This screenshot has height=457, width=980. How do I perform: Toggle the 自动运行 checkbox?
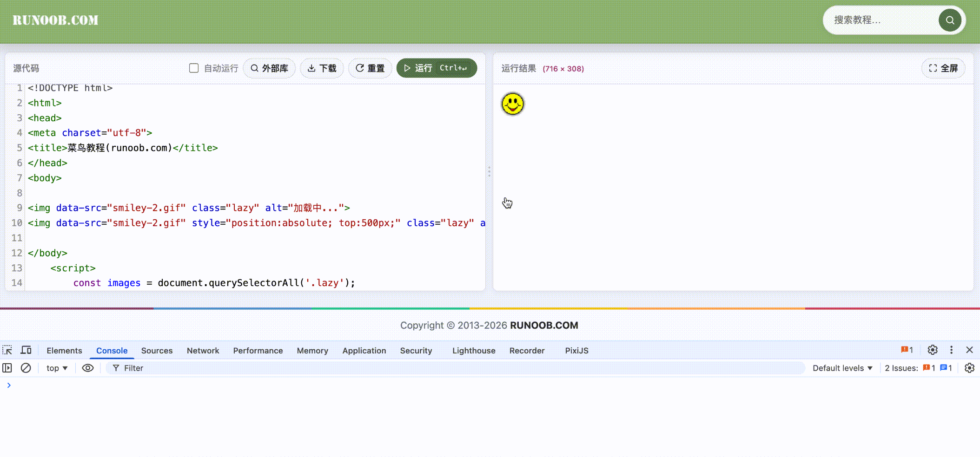click(x=194, y=68)
